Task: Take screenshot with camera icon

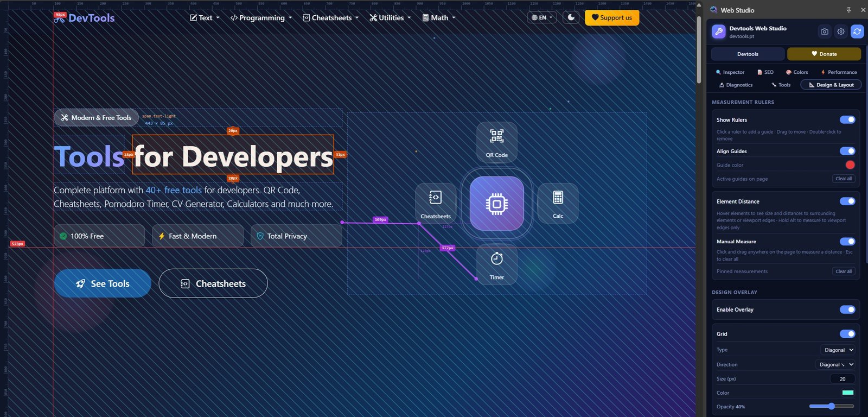Action: 825,31
